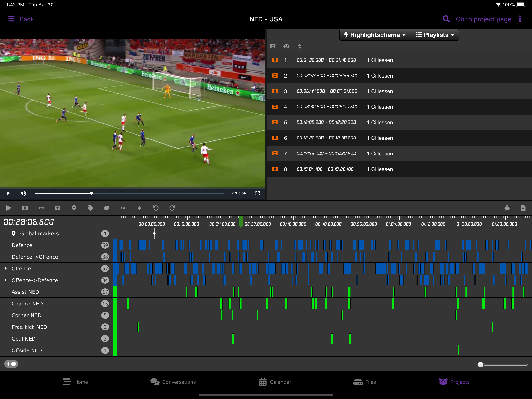Expand the Offence track row

click(5, 268)
